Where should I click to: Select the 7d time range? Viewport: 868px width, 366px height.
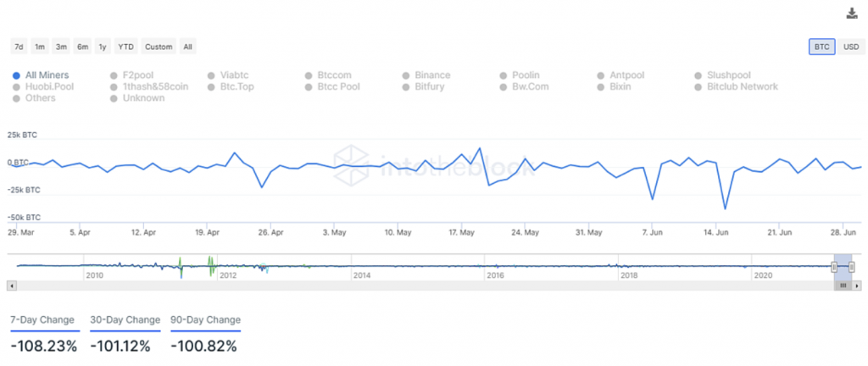(x=18, y=47)
